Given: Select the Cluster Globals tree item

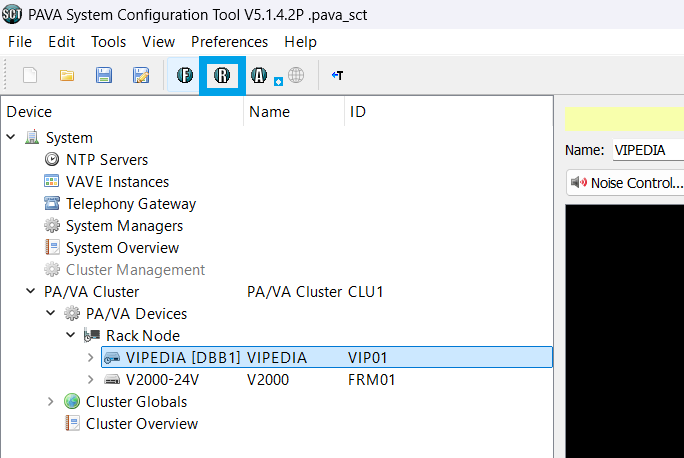Looking at the screenshot, I should (x=136, y=402).
